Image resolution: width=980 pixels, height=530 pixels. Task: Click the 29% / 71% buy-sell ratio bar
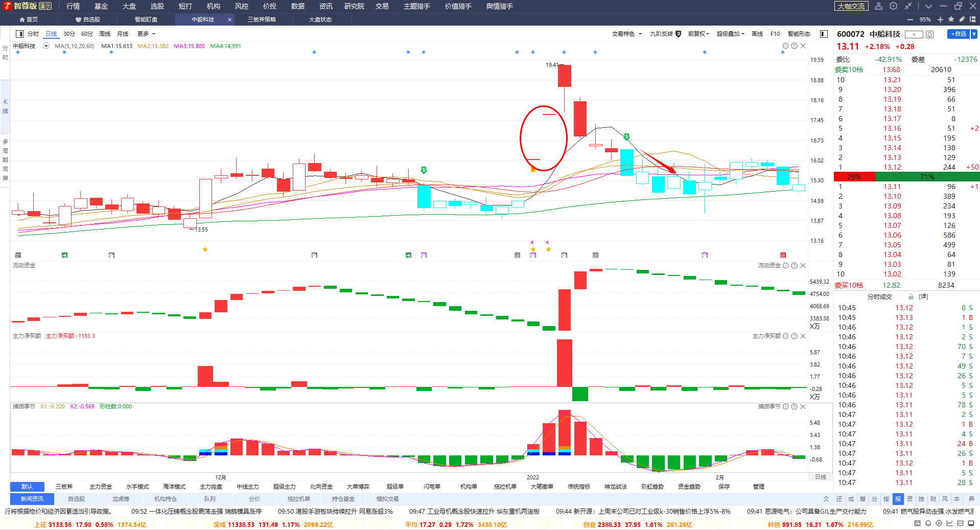pos(907,177)
